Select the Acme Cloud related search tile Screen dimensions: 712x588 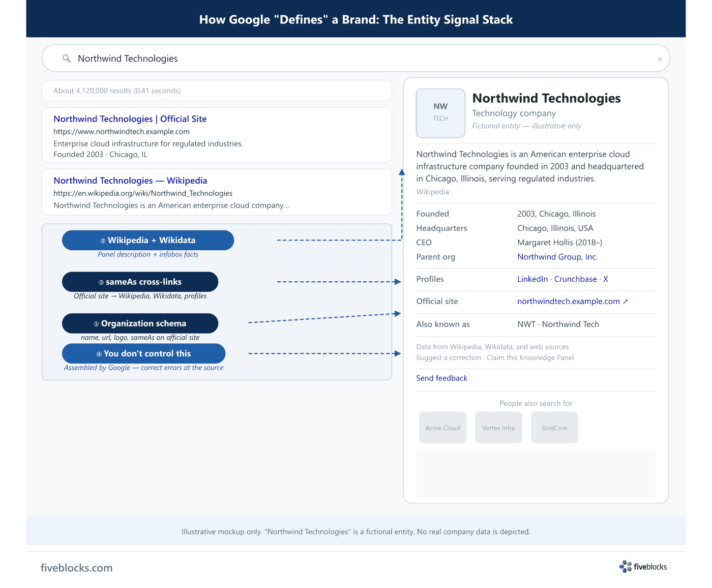(442, 427)
